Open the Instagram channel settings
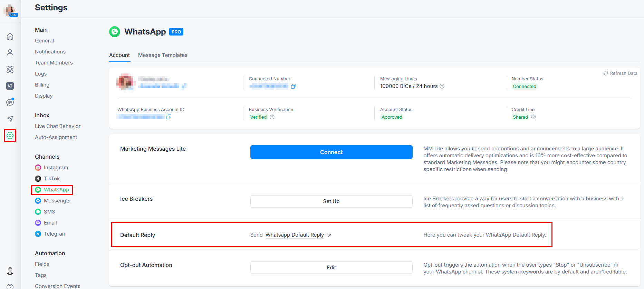Image resolution: width=644 pixels, height=289 pixels. pyautogui.click(x=51, y=168)
